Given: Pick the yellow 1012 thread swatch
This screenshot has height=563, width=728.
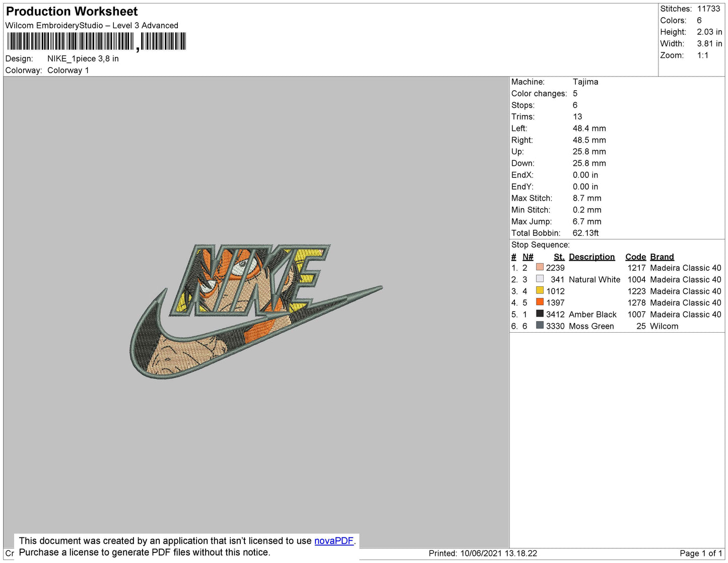Looking at the screenshot, I should pos(540,290).
